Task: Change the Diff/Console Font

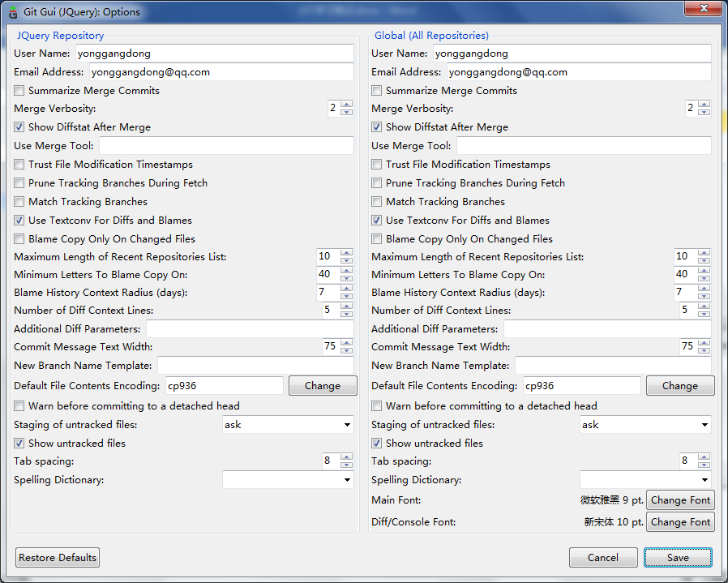Action: click(680, 522)
